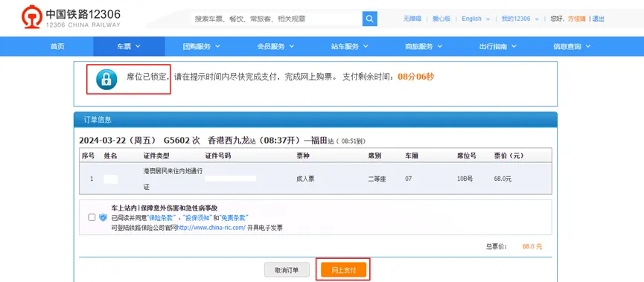Tick the insurance terms agreement checkbox
Image resolution: width=644 pixels, height=282 pixels.
click(x=92, y=217)
